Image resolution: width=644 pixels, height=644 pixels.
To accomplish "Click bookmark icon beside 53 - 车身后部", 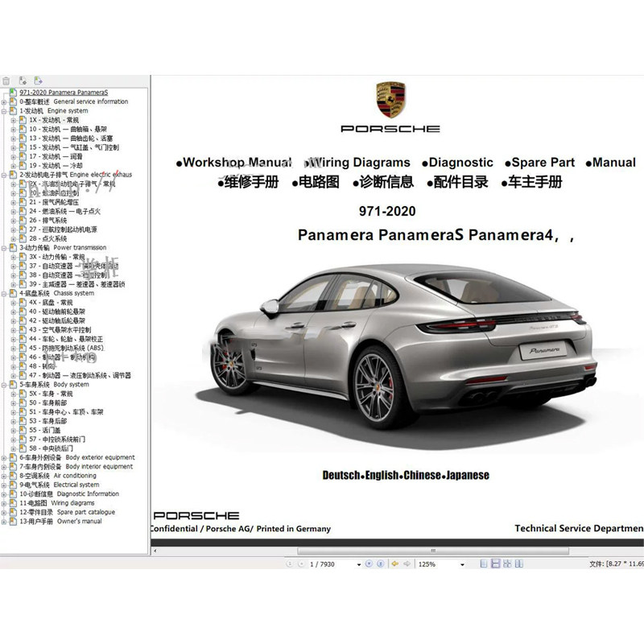I will pyautogui.click(x=23, y=421).
